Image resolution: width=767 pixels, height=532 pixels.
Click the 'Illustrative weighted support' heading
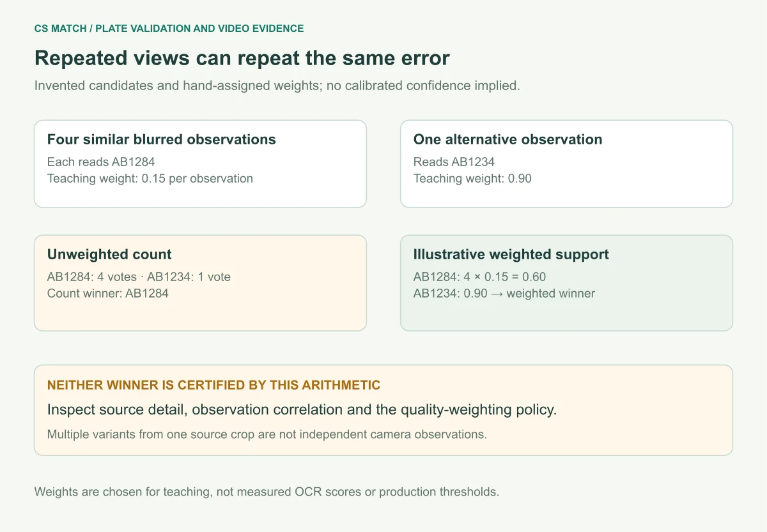tap(511, 254)
